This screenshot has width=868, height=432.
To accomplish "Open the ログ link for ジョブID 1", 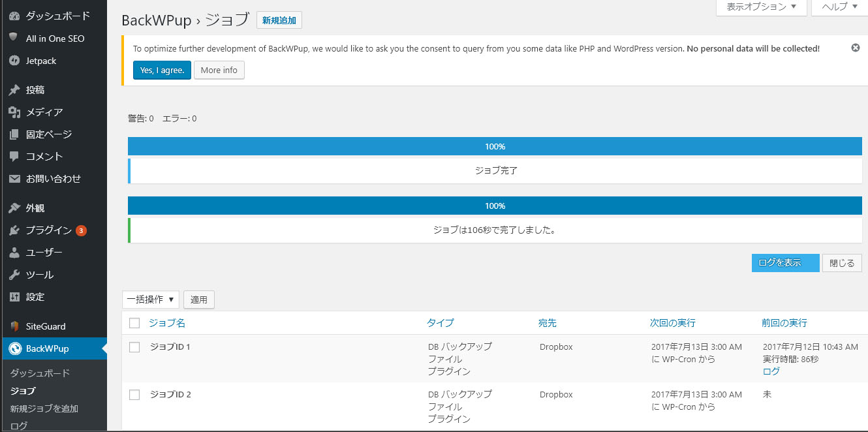I will [x=771, y=371].
